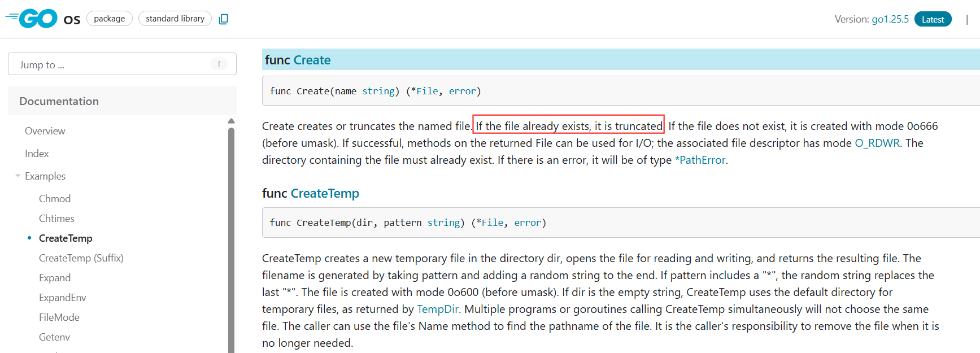Open the *PathError type link

(x=700, y=160)
